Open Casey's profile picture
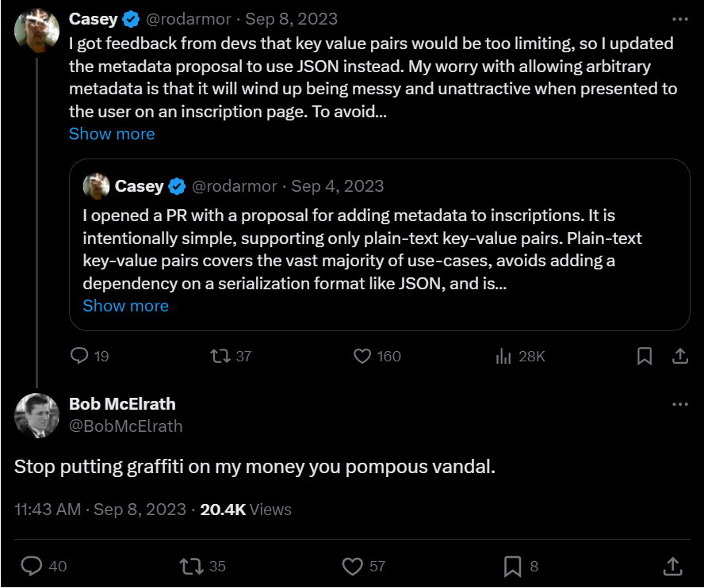The image size is (704, 588). pyautogui.click(x=36, y=30)
